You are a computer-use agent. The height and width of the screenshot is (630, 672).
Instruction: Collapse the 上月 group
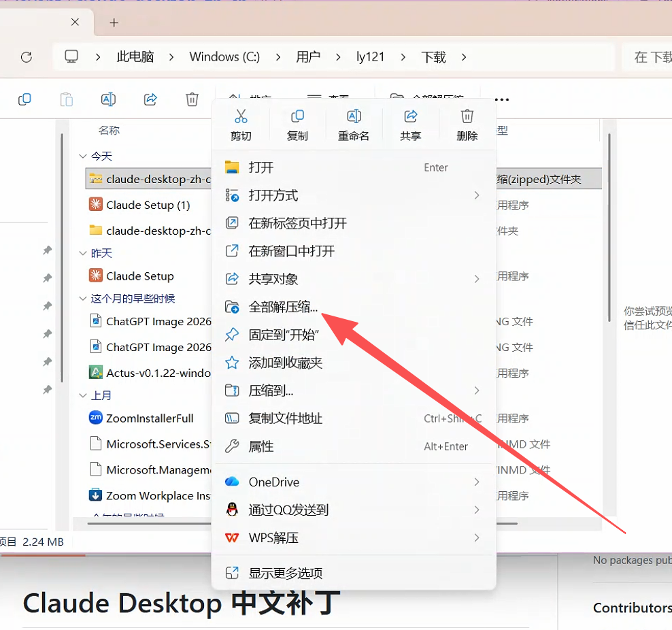click(x=83, y=395)
